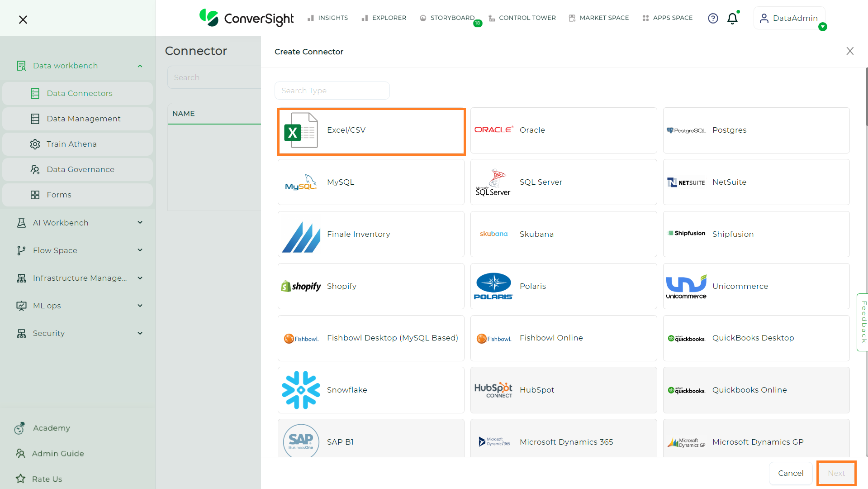Open the Apps Space menu
Viewport: 868px width, 489px height.
point(667,18)
